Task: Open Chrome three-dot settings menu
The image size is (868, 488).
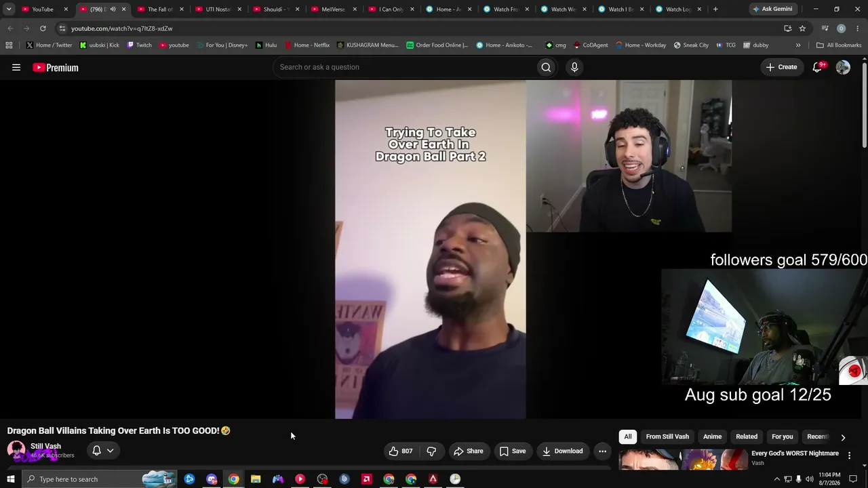Action: pos(857,28)
